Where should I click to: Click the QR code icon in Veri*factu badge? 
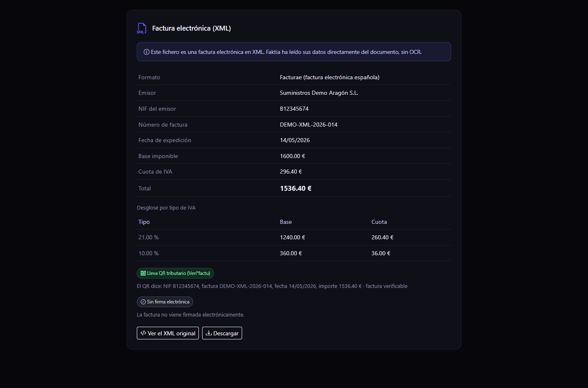pyautogui.click(x=143, y=273)
